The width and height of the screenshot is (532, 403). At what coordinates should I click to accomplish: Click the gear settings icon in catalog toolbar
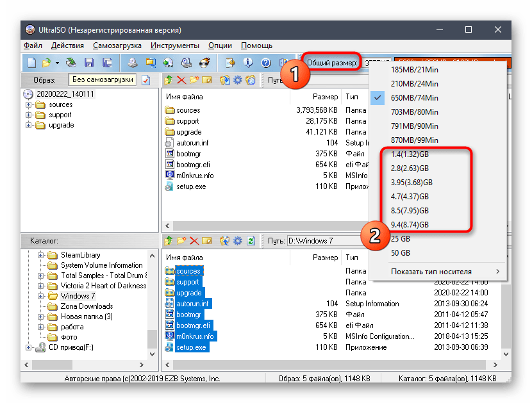pos(237,241)
